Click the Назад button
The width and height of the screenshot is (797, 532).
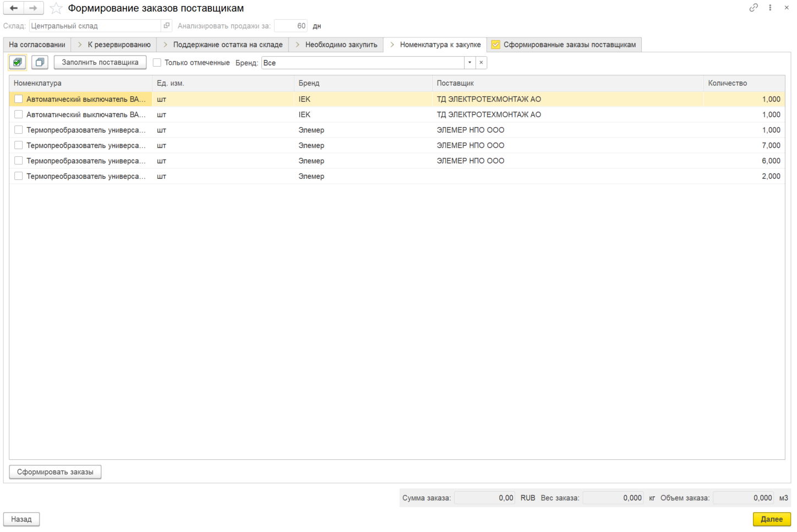pyautogui.click(x=21, y=519)
